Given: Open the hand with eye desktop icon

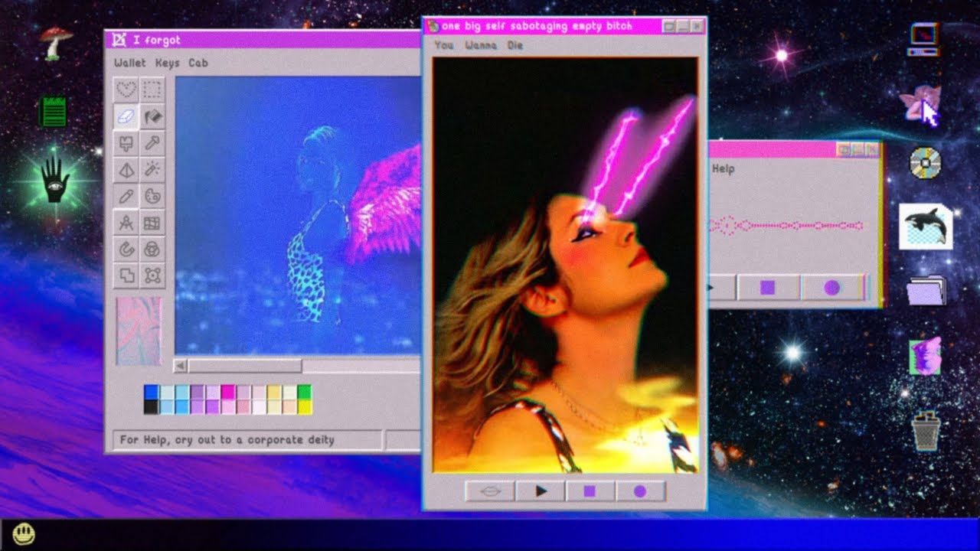Looking at the screenshot, I should click(54, 180).
